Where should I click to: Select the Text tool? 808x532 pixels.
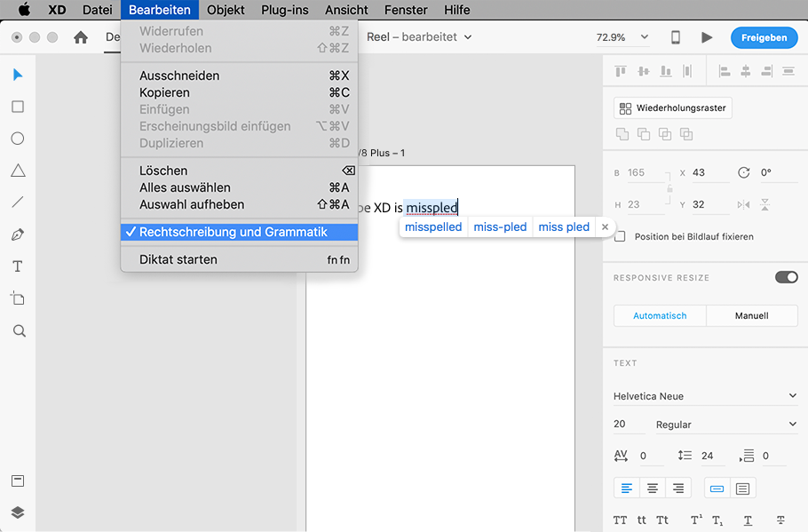point(17,266)
